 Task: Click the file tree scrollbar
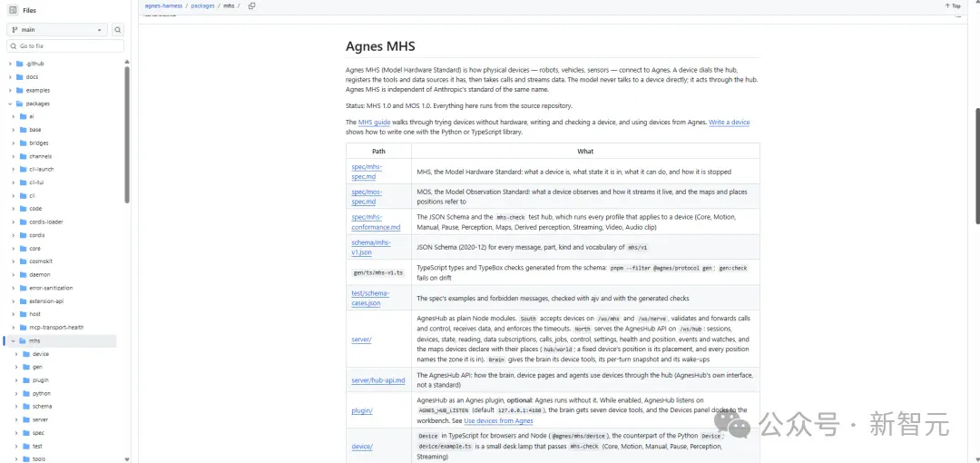click(127, 134)
